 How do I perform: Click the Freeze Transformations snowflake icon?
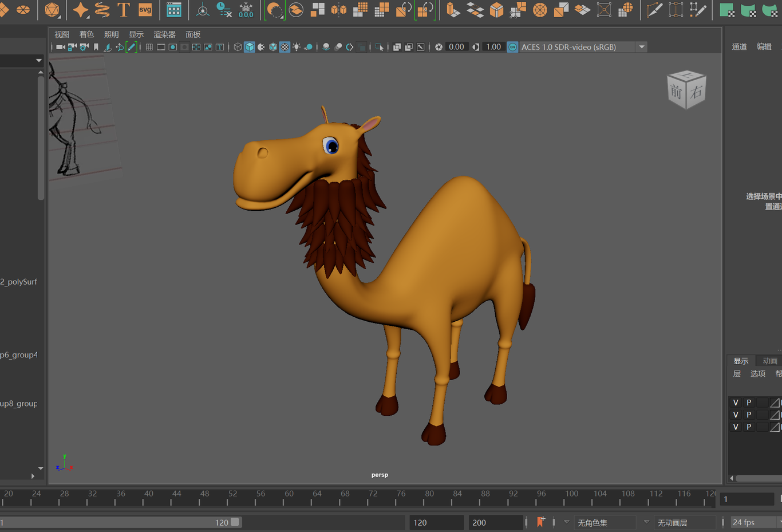[x=246, y=10]
